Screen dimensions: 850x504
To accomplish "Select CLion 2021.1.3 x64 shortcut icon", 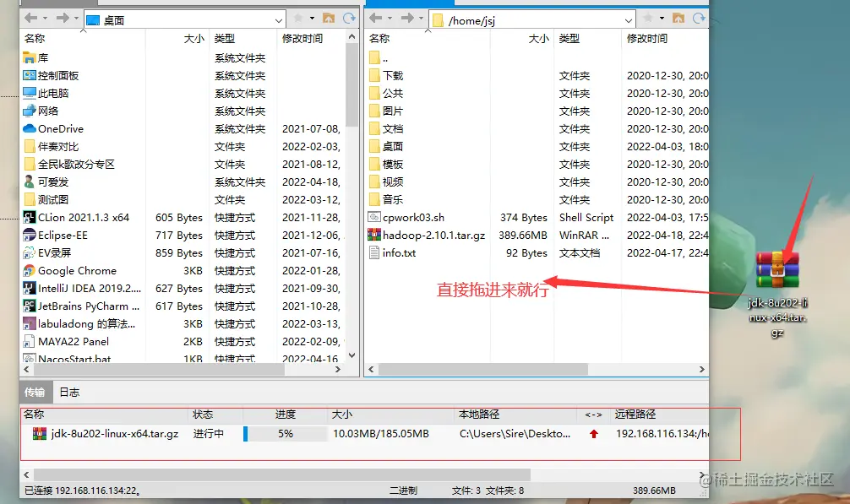I will click(x=30, y=218).
